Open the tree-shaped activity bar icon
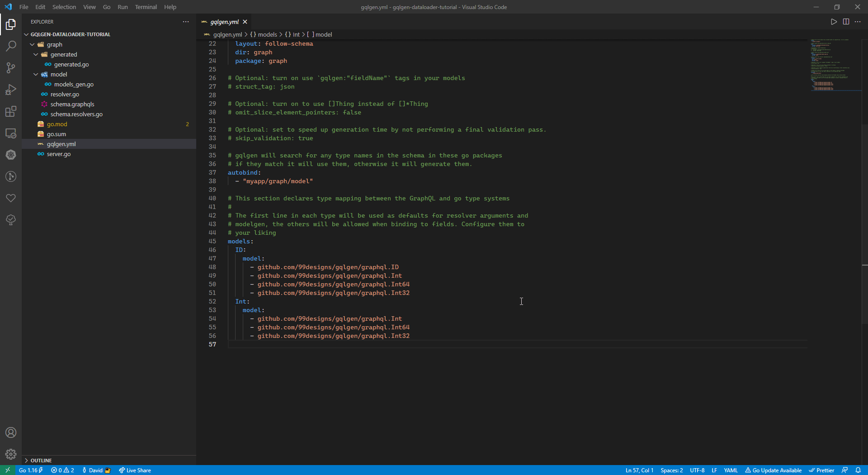 click(11, 220)
